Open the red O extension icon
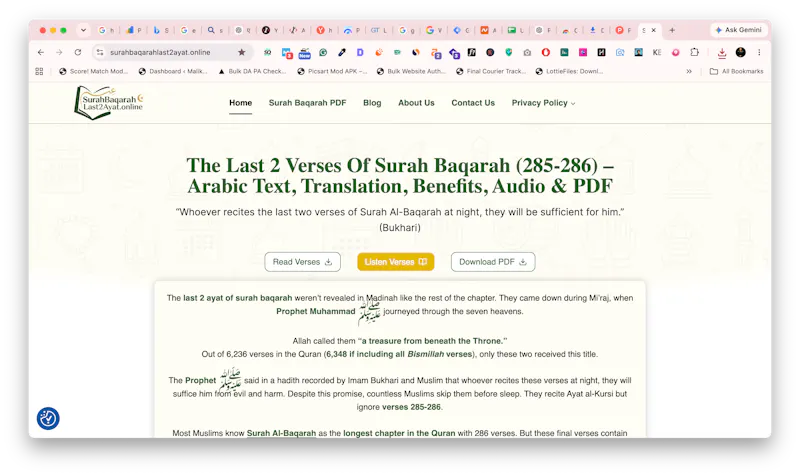The width and height of the screenshot is (800, 476). point(546,52)
